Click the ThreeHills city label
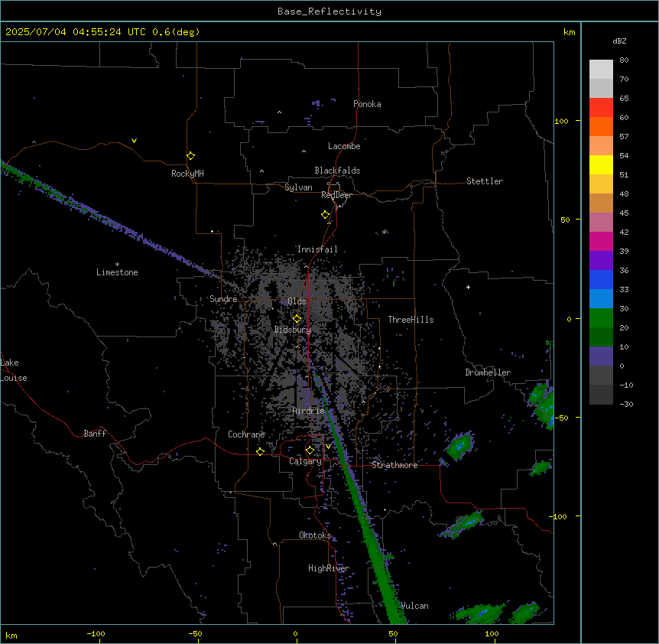 [x=411, y=320]
